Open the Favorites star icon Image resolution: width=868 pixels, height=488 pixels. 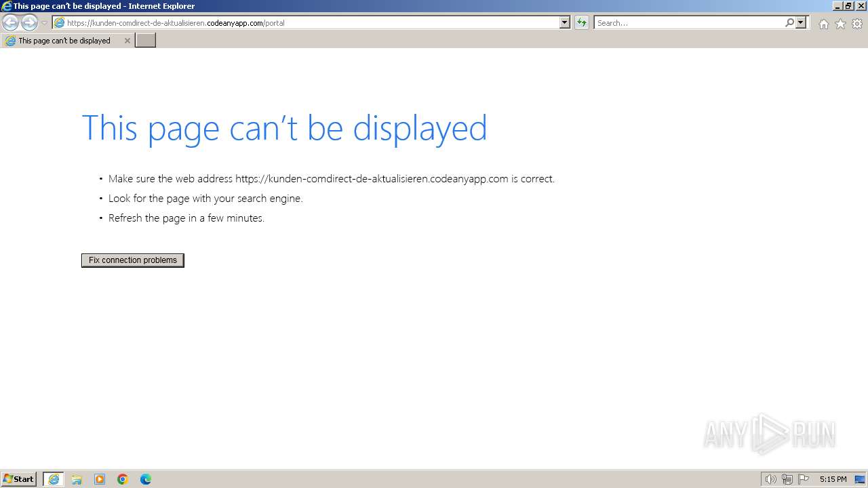coord(840,24)
